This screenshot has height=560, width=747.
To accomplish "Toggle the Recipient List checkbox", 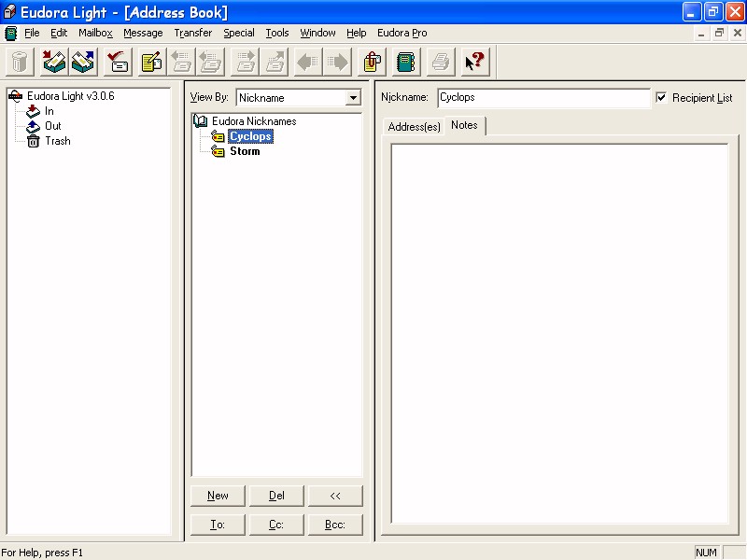I will coord(661,98).
